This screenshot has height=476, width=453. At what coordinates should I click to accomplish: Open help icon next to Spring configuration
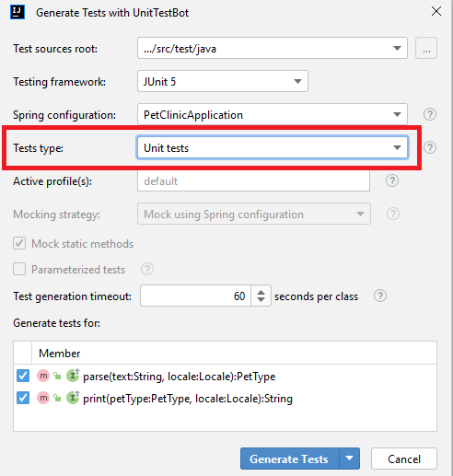point(430,114)
